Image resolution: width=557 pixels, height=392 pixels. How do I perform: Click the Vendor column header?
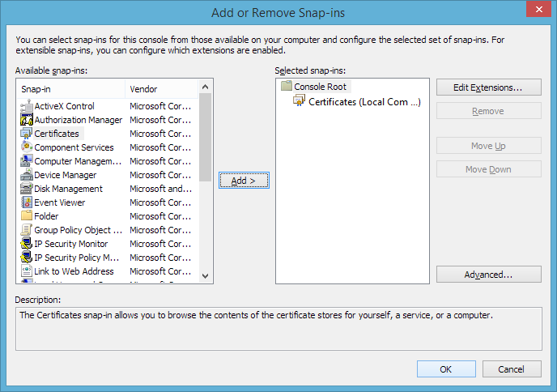coord(160,88)
